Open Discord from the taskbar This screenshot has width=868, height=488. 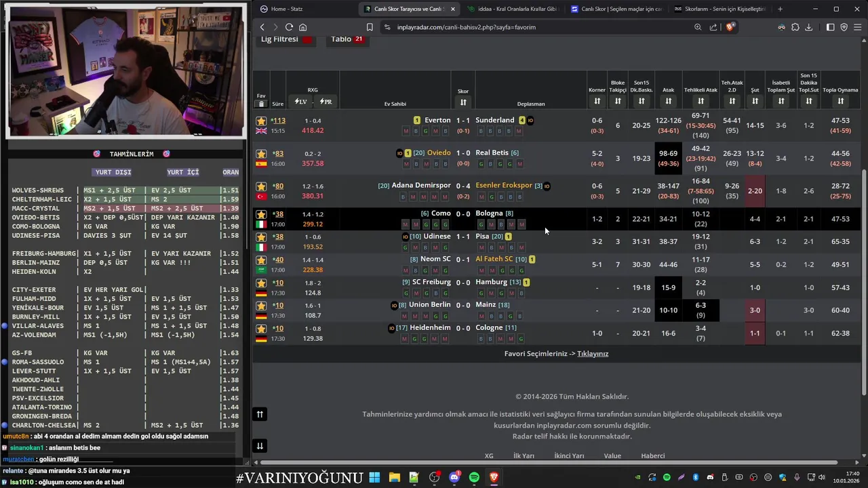pos(454,477)
